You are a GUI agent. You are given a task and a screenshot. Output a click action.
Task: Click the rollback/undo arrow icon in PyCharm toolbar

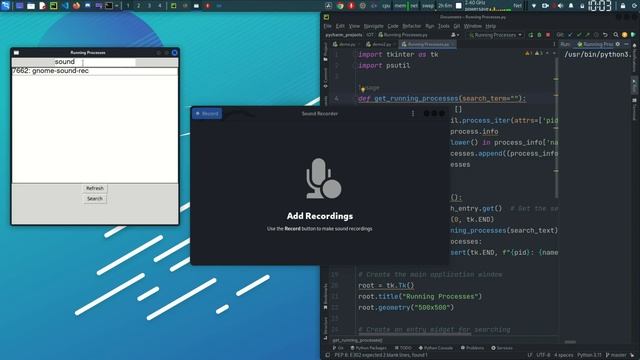click(605, 35)
